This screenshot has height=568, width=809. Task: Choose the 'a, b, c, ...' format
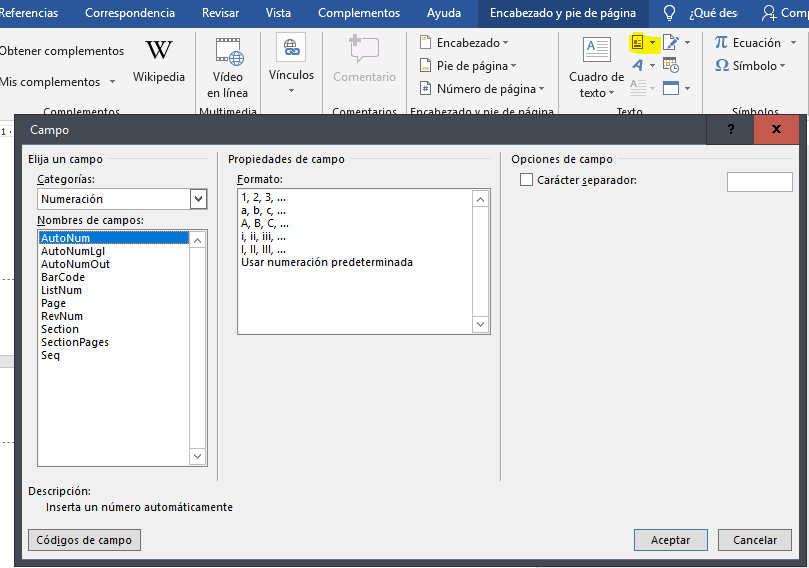[x=263, y=210]
